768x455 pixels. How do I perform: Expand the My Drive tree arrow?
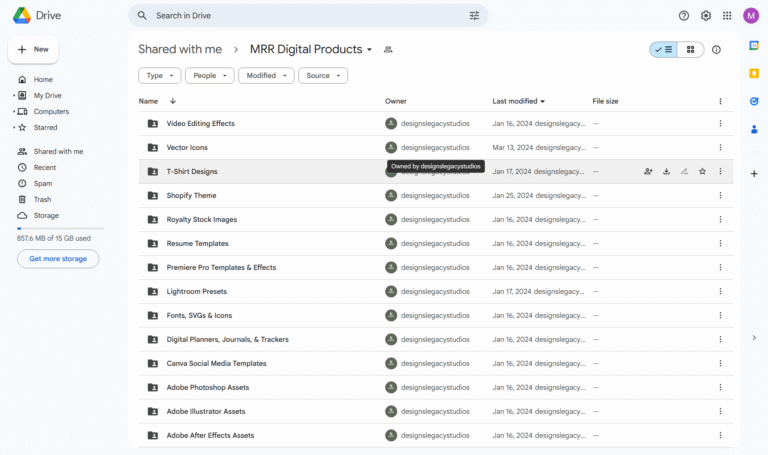tap(14, 96)
